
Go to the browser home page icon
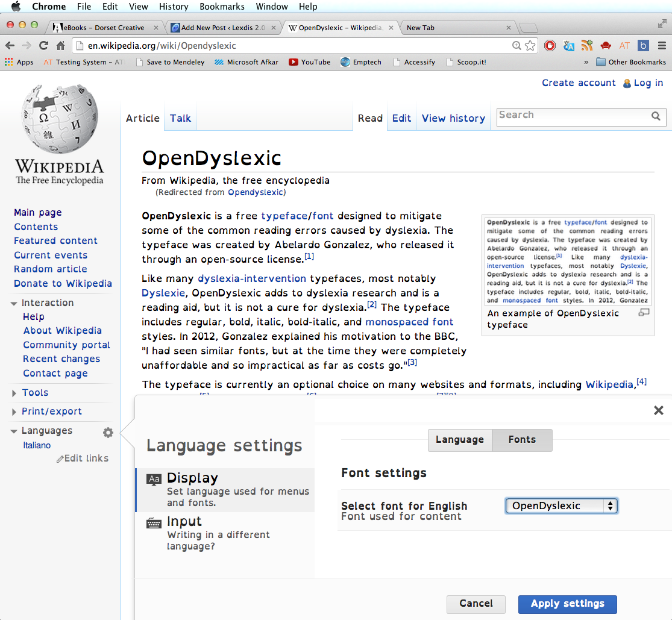[60, 45]
